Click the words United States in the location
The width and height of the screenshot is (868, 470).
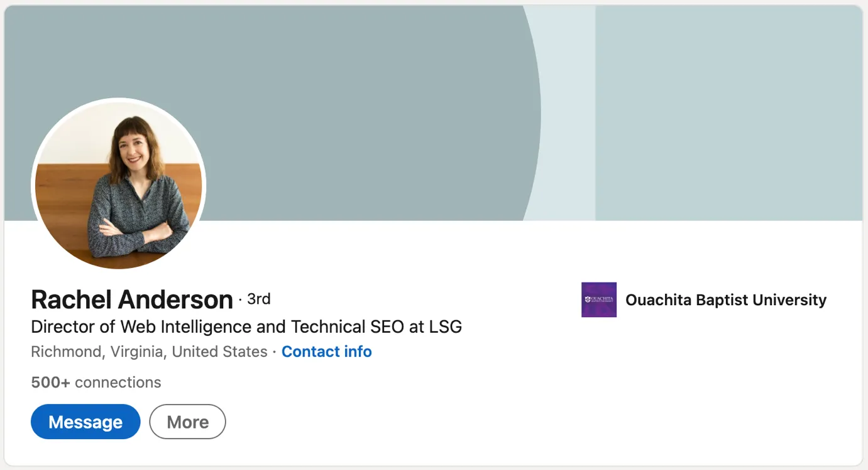click(219, 352)
